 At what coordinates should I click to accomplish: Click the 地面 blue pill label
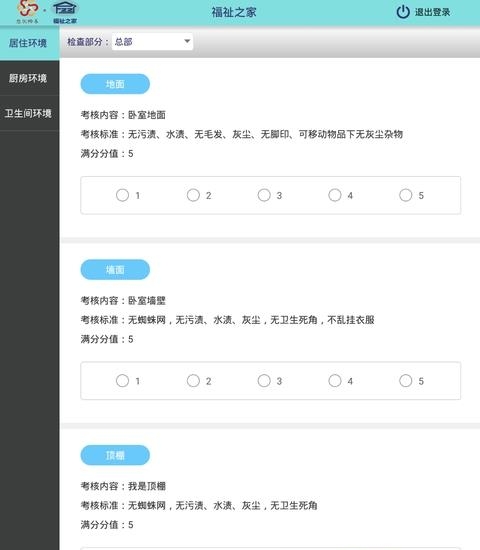(x=115, y=84)
